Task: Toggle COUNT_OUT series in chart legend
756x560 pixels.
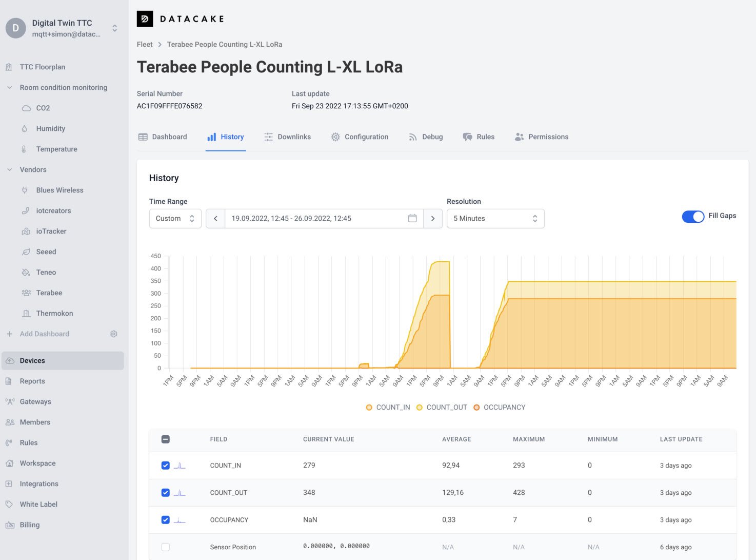Action: click(x=442, y=408)
